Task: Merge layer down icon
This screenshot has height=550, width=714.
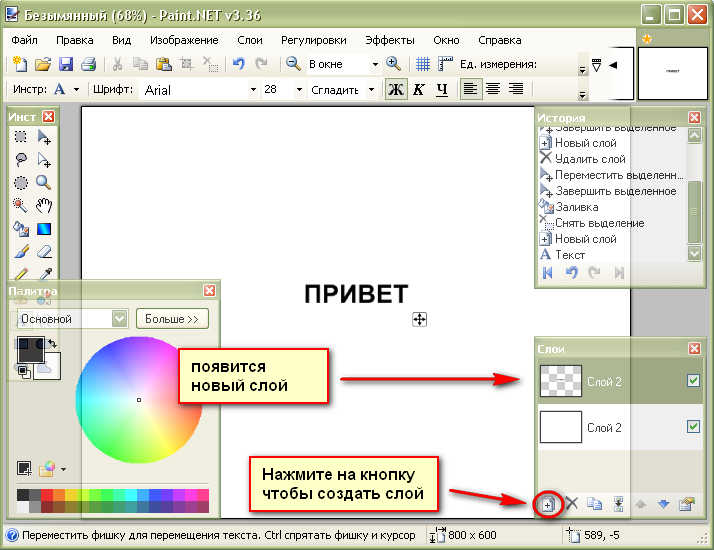Action: click(x=618, y=504)
